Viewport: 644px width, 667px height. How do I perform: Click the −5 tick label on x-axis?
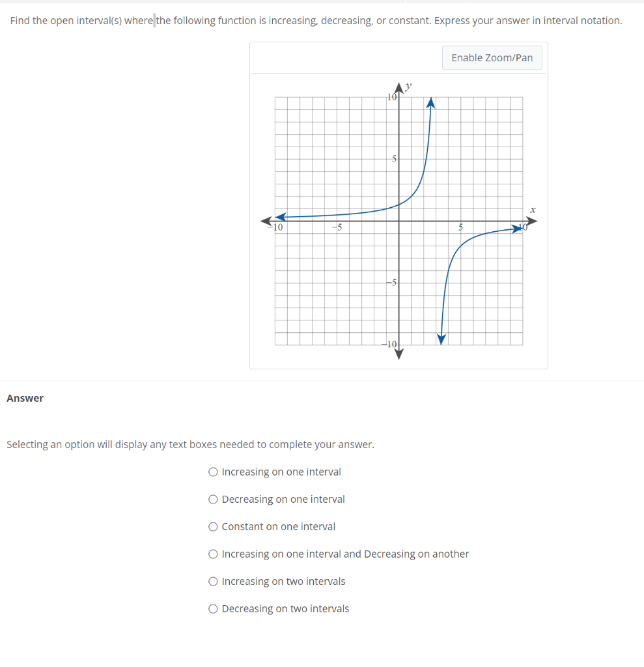coord(339,228)
